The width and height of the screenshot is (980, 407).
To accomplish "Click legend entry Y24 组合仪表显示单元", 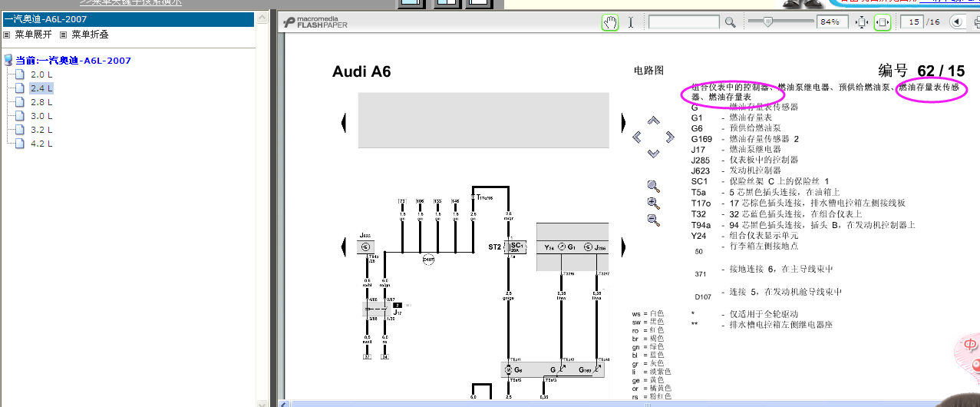I will tap(744, 236).
